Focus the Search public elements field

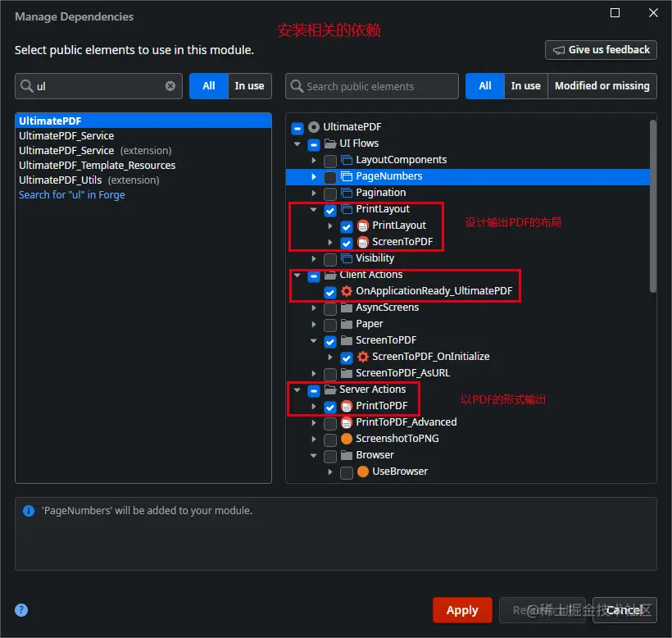[372, 86]
